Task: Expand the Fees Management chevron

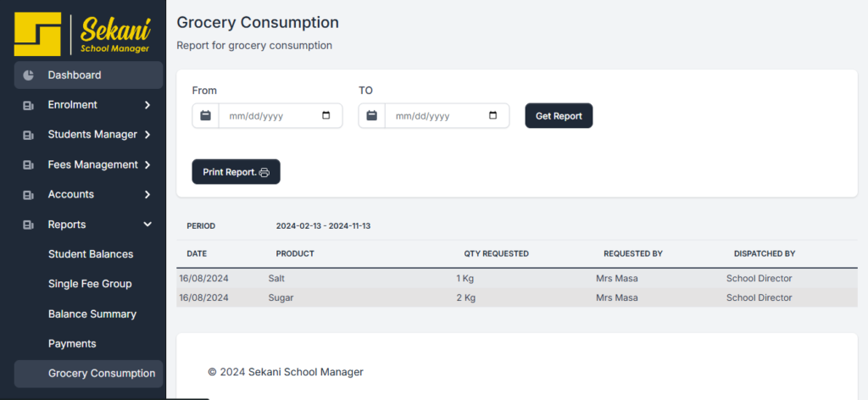Action: 147,165
